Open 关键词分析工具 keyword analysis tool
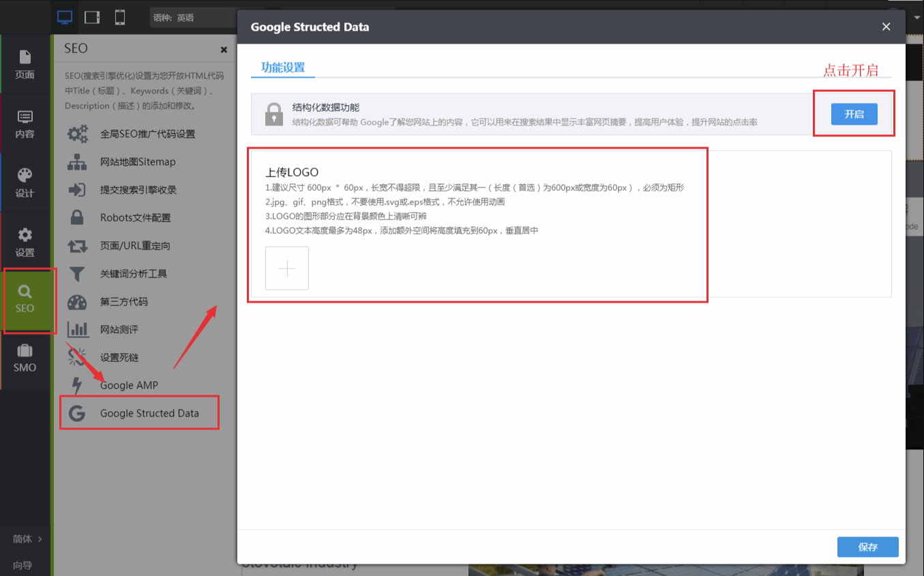This screenshot has height=576, width=924. (x=133, y=274)
